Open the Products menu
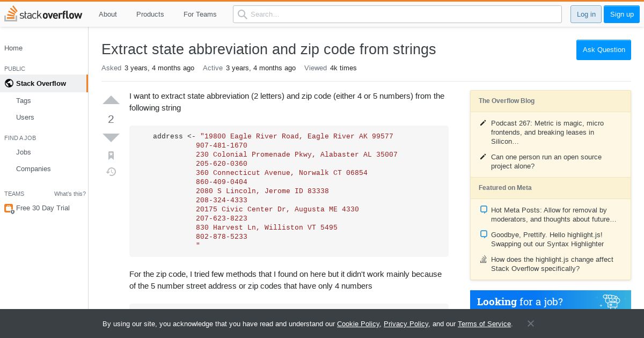Screen dimensions: 644x338 point(150,14)
